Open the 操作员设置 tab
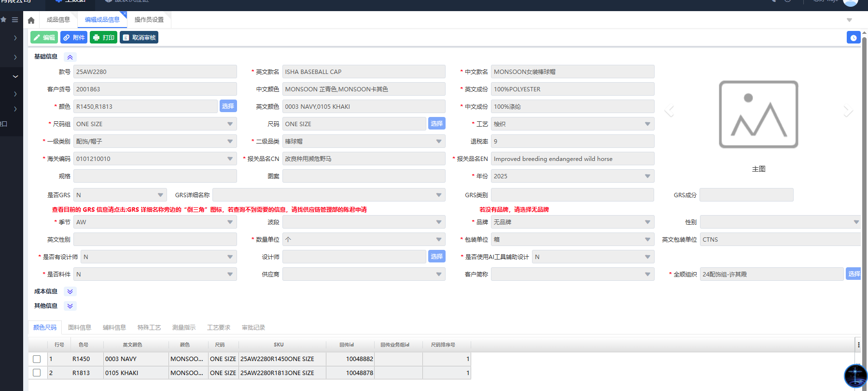The image size is (868, 391). 149,20
